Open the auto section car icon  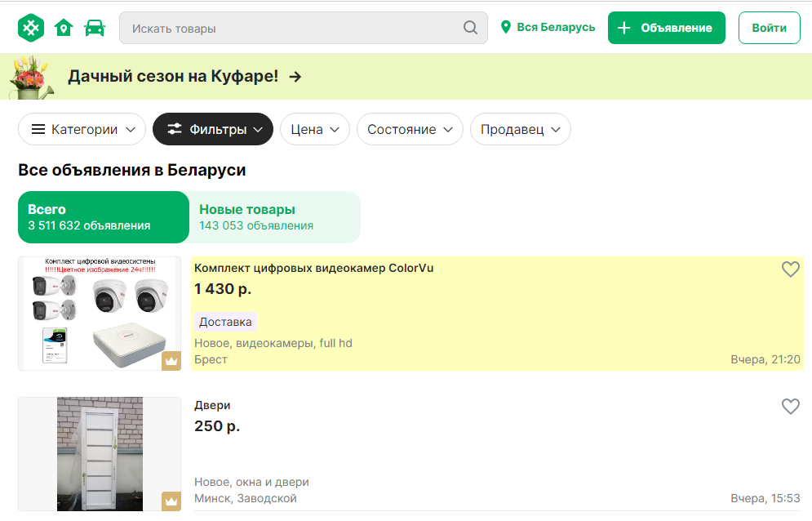(x=95, y=28)
